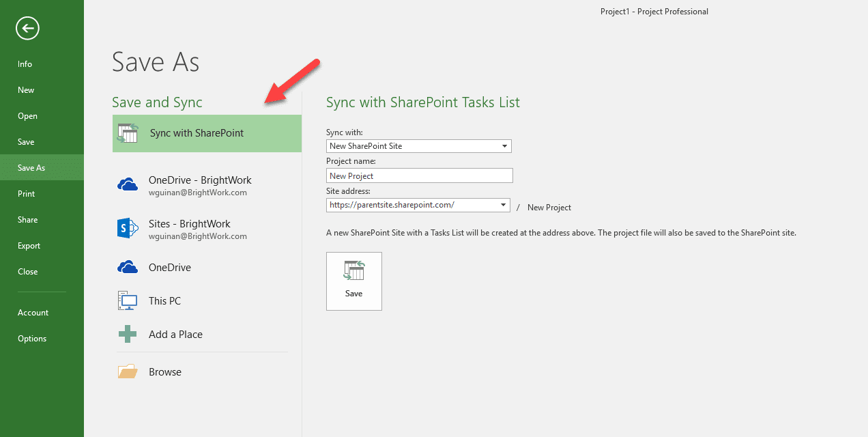Click the Add a Place plus icon
The width and height of the screenshot is (868, 437).
[x=128, y=334]
